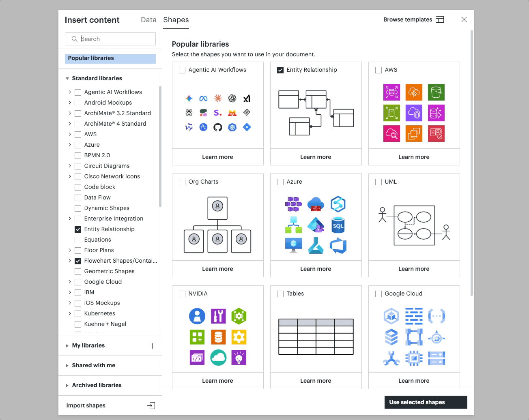Click the Browse templates layout icon
This screenshot has height=420, width=529.
440,19
